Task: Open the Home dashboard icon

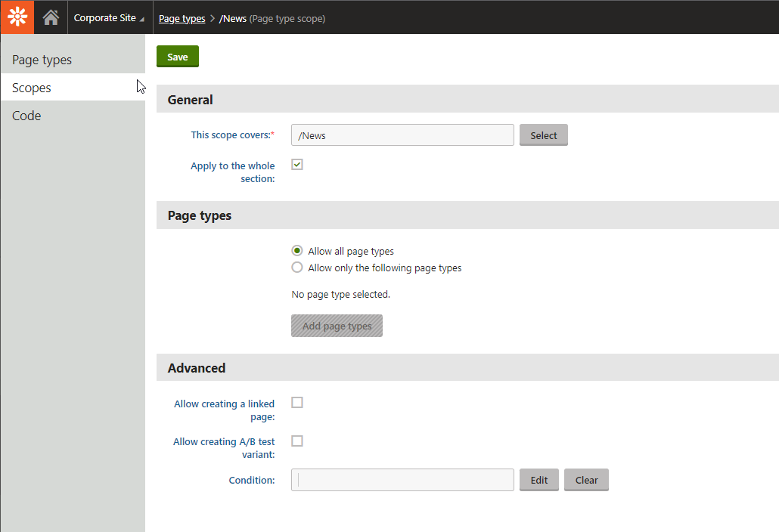Action: coord(51,17)
